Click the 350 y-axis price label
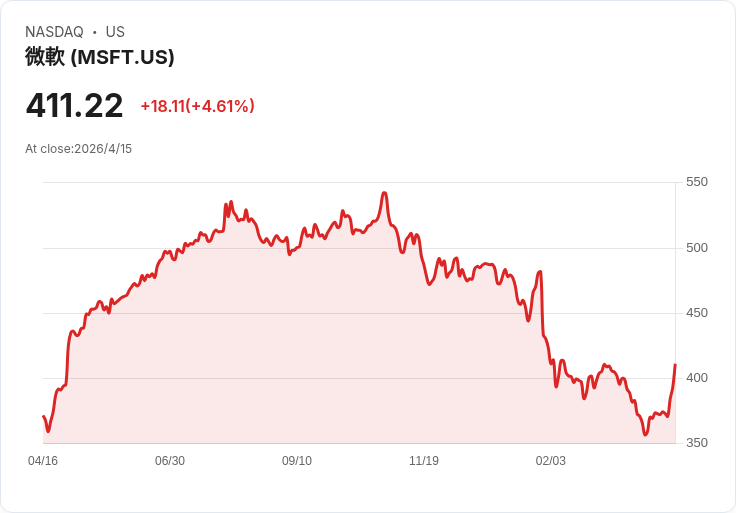Viewport: 736px width, 513px height. [696, 443]
